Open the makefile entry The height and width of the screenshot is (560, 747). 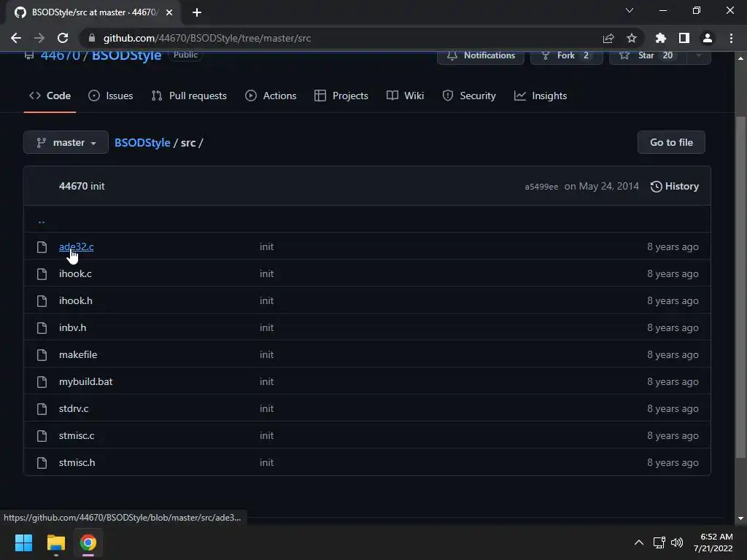(x=78, y=355)
